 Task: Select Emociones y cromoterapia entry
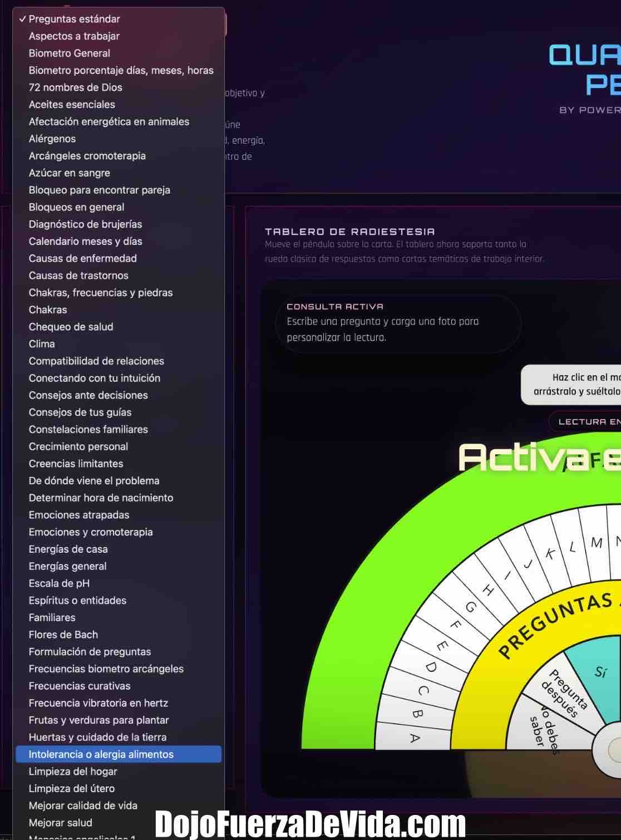119,532
